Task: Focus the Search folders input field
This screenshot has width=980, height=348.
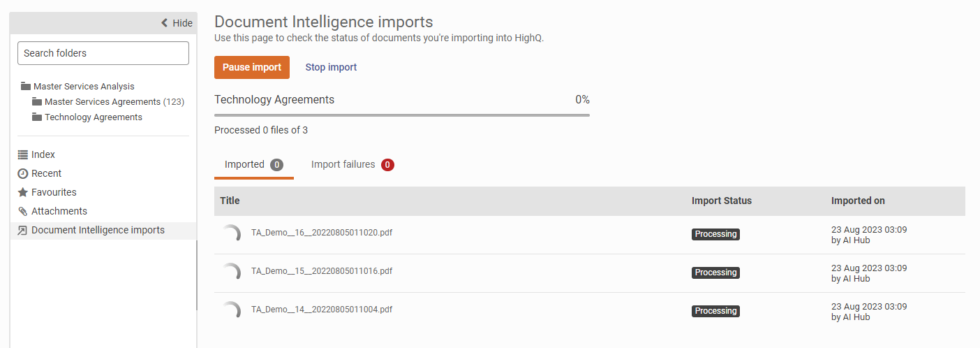Action: tap(103, 53)
